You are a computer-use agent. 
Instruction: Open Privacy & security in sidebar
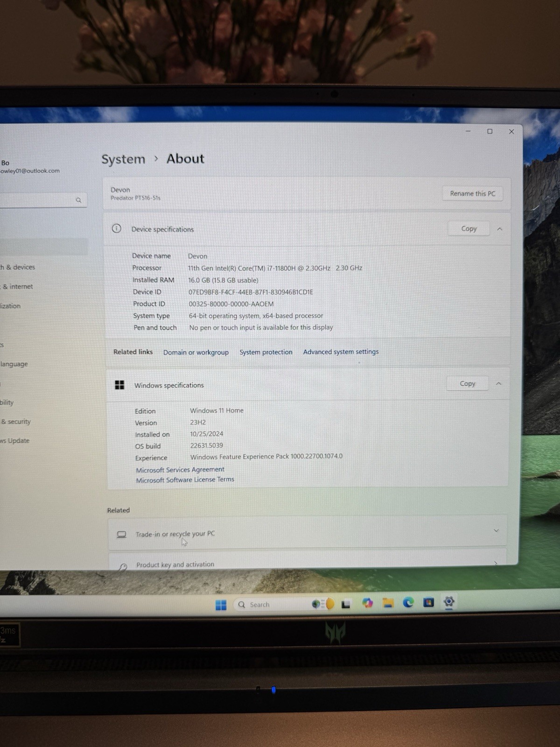coord(15,421)
